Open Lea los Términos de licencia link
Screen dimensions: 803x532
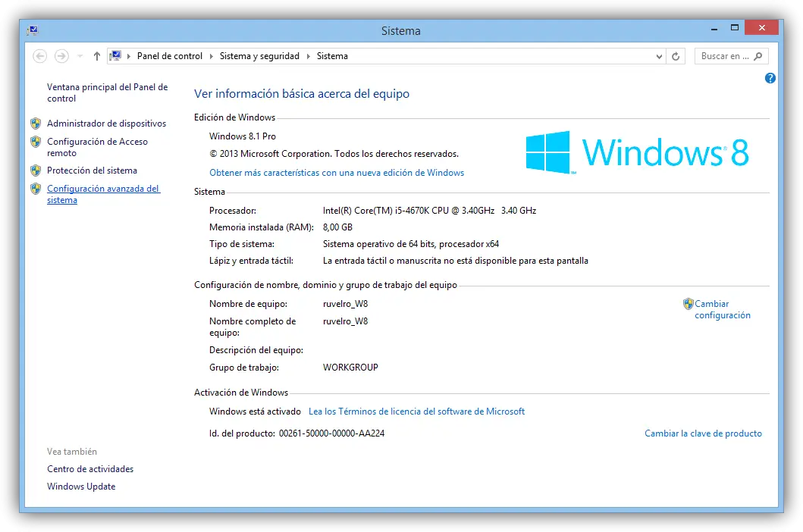416,412
